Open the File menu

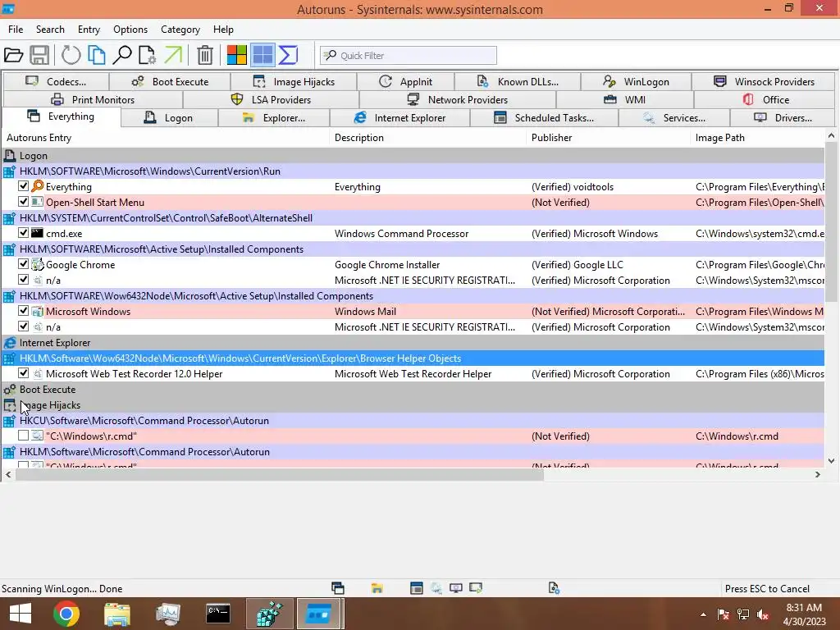click(x=16, y=30)
